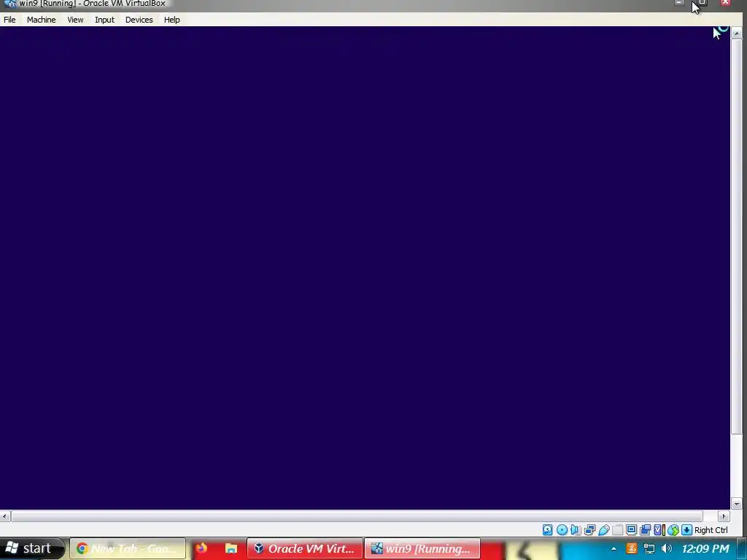The width and height of the screenshot is (747, 560).
Task: Open the network connection tray icon
Action: point(649,548)
